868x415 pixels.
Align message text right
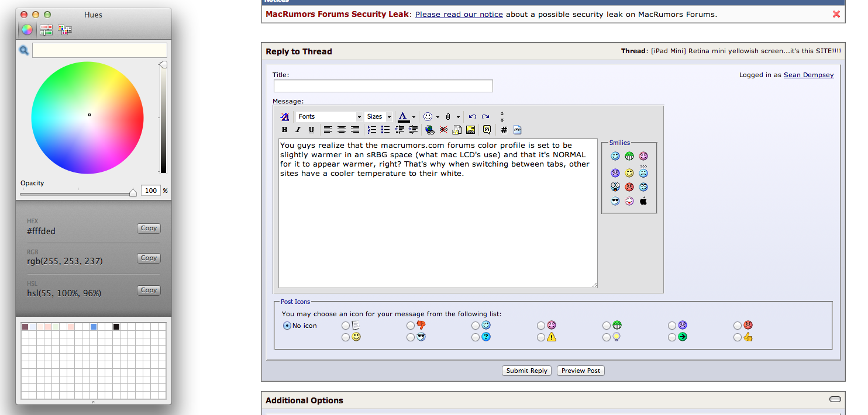tap(355, 130)
